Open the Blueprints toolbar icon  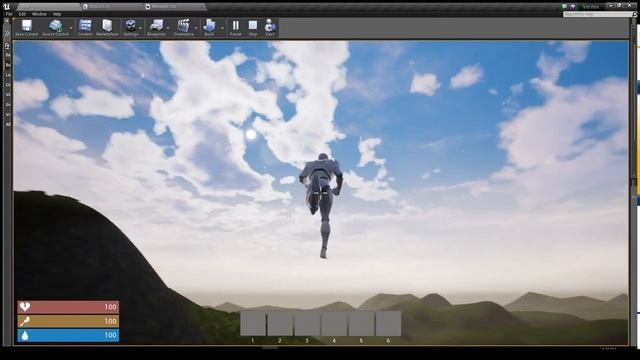(156, 28)
